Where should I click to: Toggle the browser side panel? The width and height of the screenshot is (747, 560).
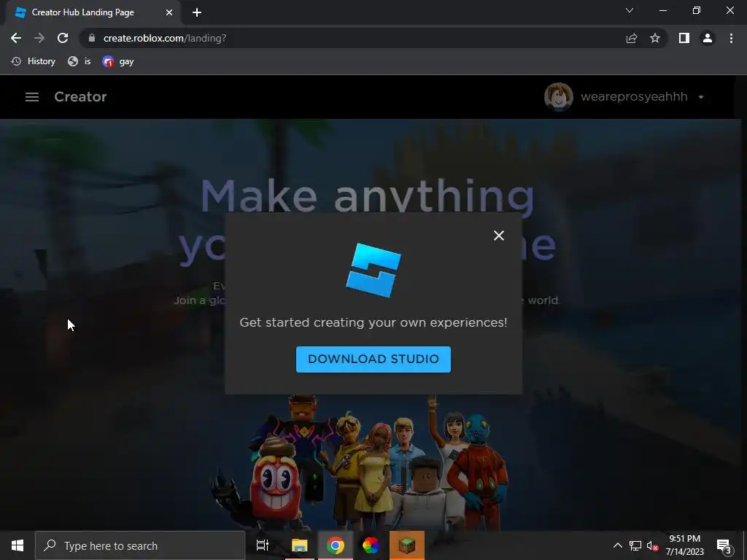[684, 38]
